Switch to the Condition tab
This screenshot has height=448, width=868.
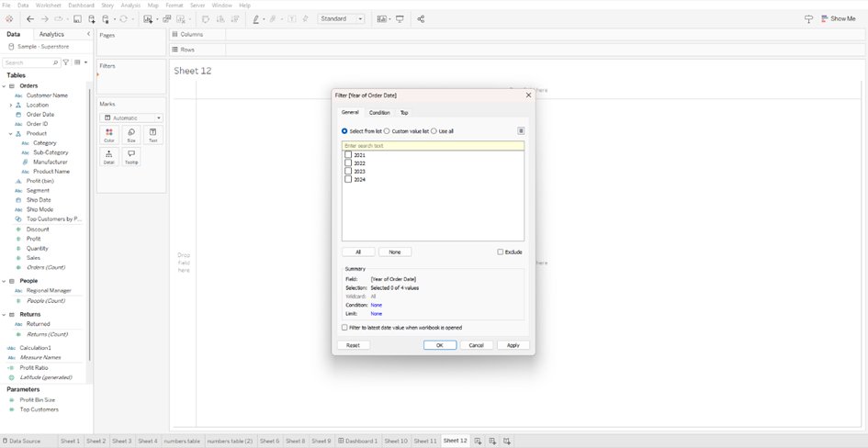[379, 113]
